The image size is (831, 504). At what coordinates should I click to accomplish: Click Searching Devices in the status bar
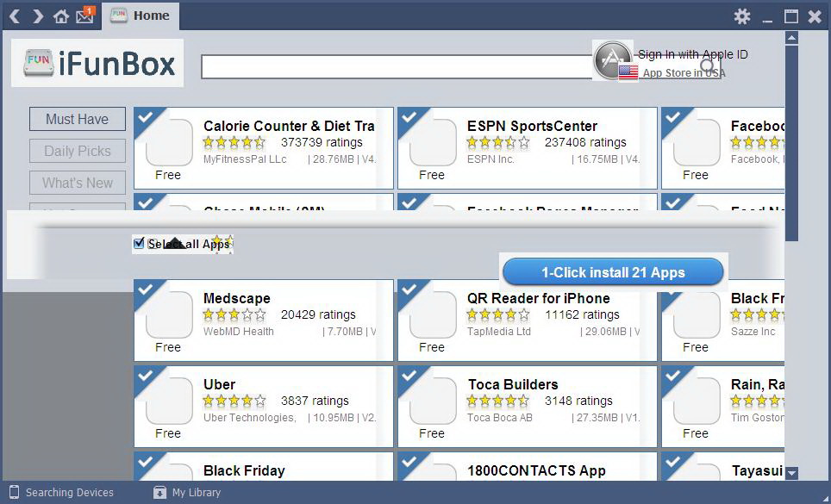point(70,492)
